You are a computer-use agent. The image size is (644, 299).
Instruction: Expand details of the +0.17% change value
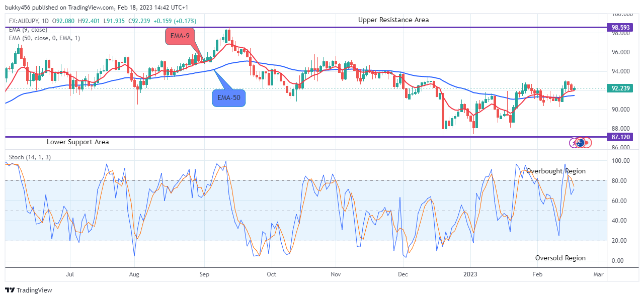coord(184,21)
